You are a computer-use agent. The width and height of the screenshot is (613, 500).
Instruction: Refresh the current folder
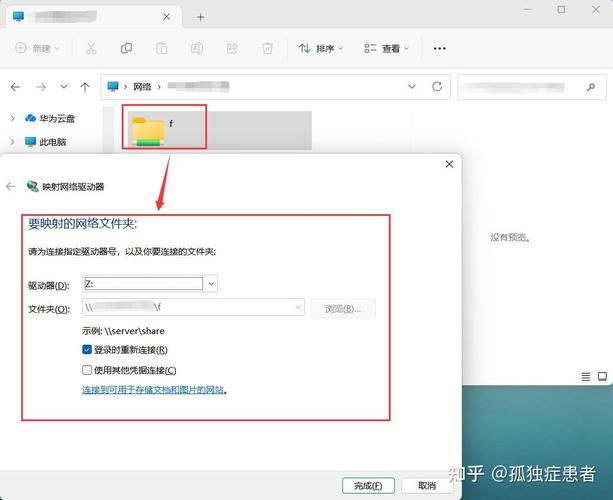coord(437,86)
